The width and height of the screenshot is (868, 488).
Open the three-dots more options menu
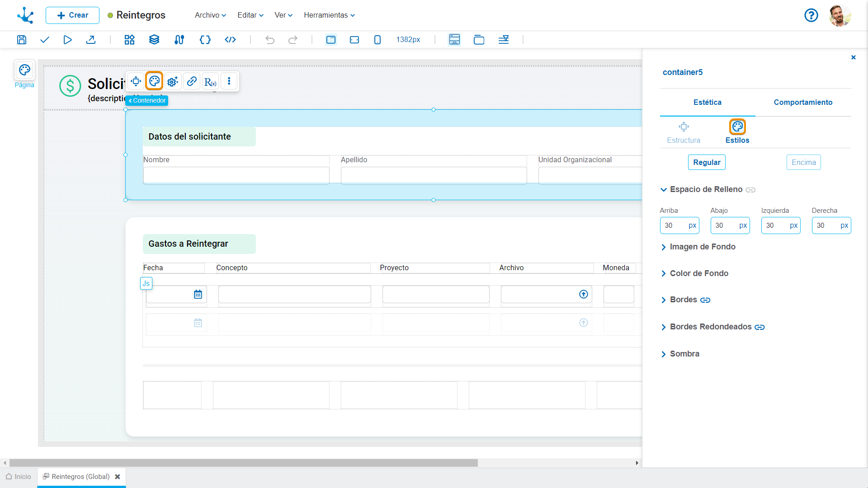click(229, 81)
